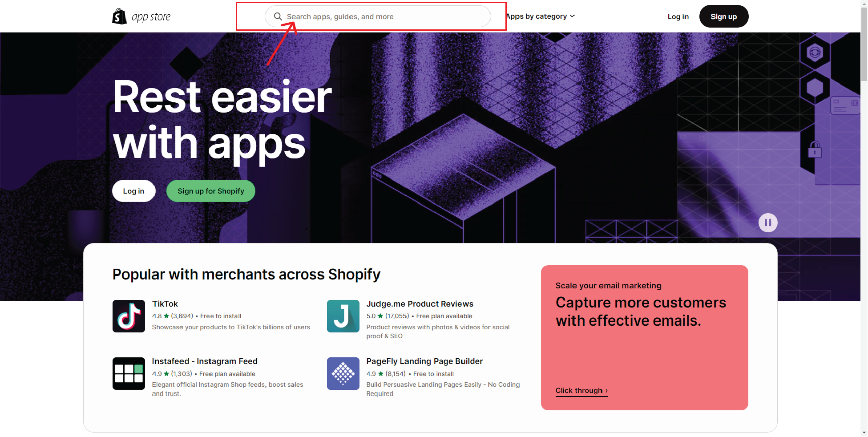868x437 pixels.
Task: Open the TikTok app icon
Action: pyautogui.click(x=129, y=316)
